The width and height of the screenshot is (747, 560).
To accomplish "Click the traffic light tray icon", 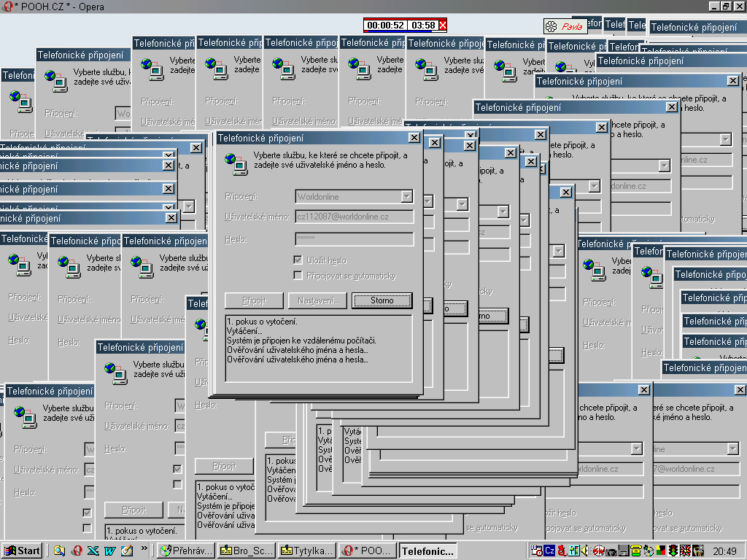I will (673, 551).
